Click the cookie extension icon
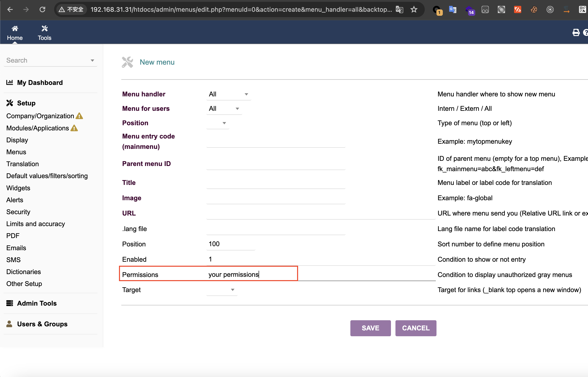Image resolution: width=588 pixels, height=377 pixels. click(534, 9)
